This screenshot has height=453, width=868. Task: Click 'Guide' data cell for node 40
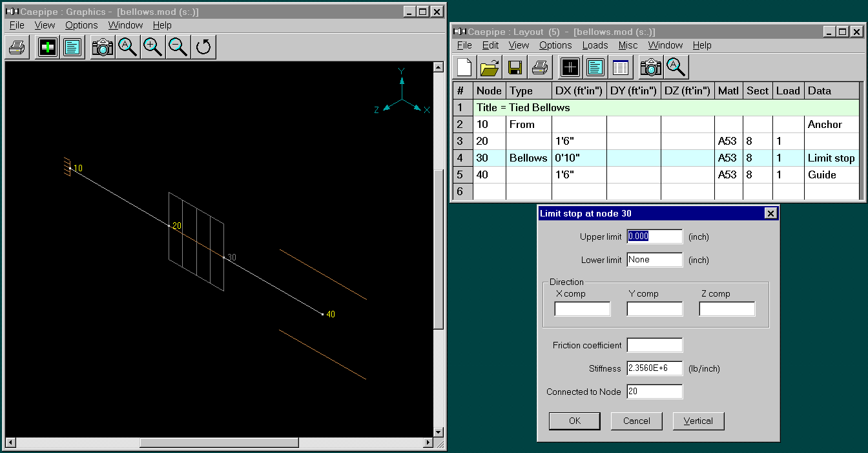click(831, 174)
